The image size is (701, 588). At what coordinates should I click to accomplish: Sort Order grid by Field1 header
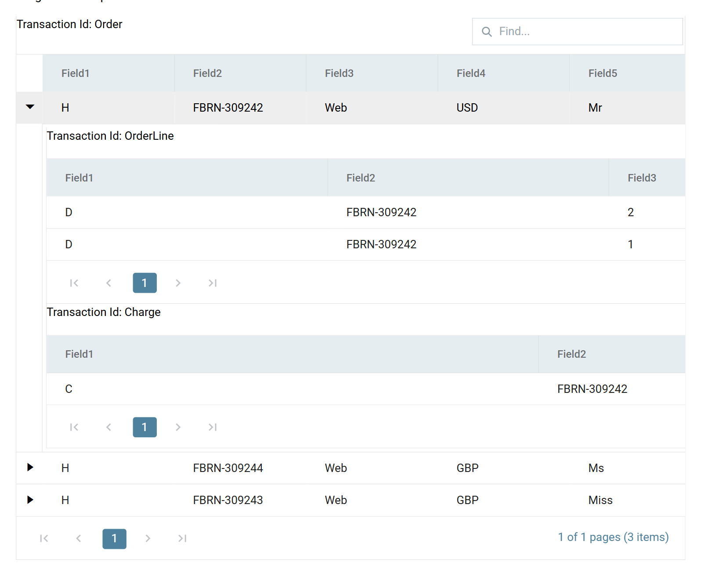click(108, 73)
